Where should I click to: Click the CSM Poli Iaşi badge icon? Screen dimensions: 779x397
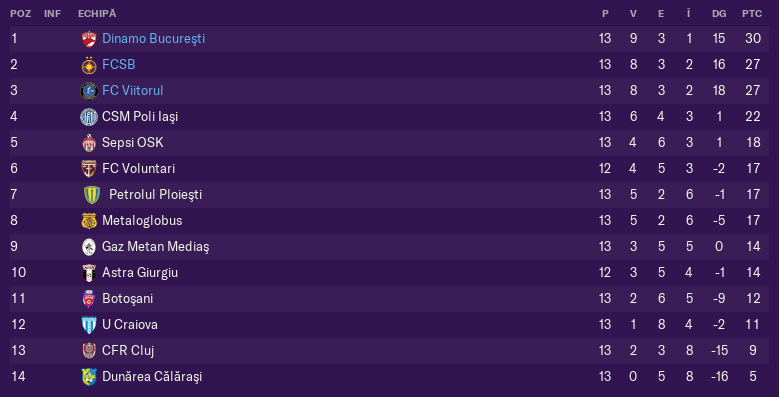pyautogui.click(x=89, y=117)
